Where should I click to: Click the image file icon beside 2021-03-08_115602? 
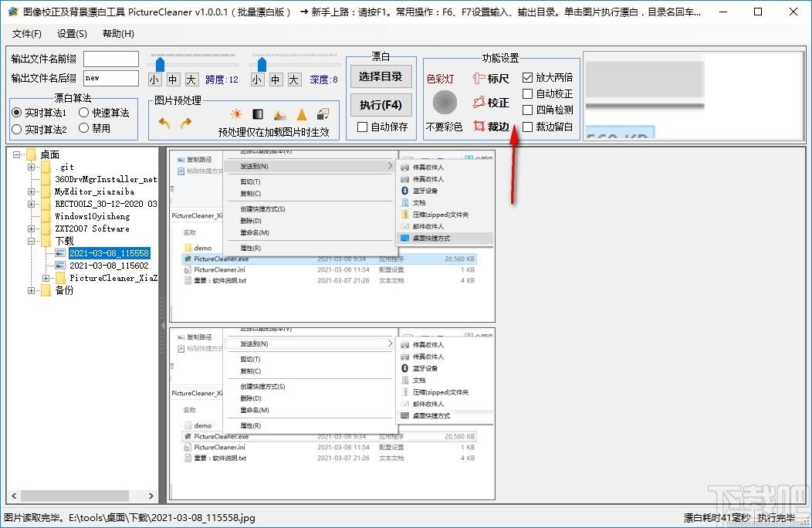pyautogui.click(x=60, y=266)
